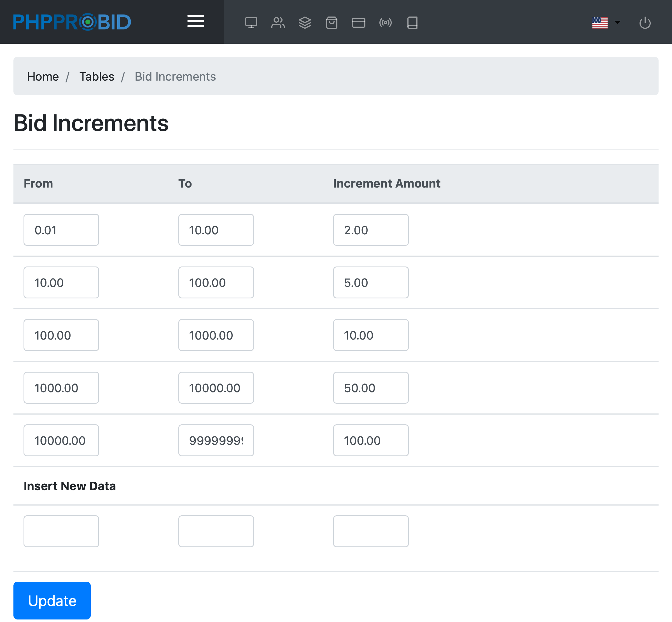Image resolution: width=672 pixels, height=622 pixels.
Task: Click the stacked layers icon in the navbar
Action: coord(305,23)
